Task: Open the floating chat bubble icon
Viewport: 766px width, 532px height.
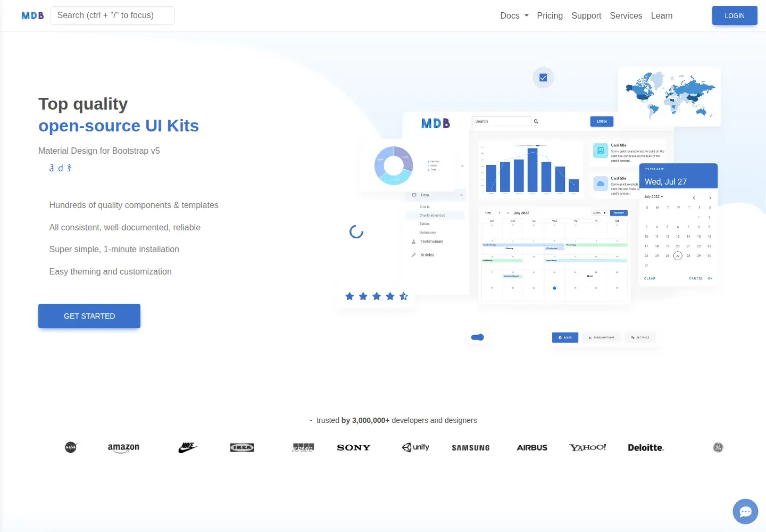Action: click(745, 512)
